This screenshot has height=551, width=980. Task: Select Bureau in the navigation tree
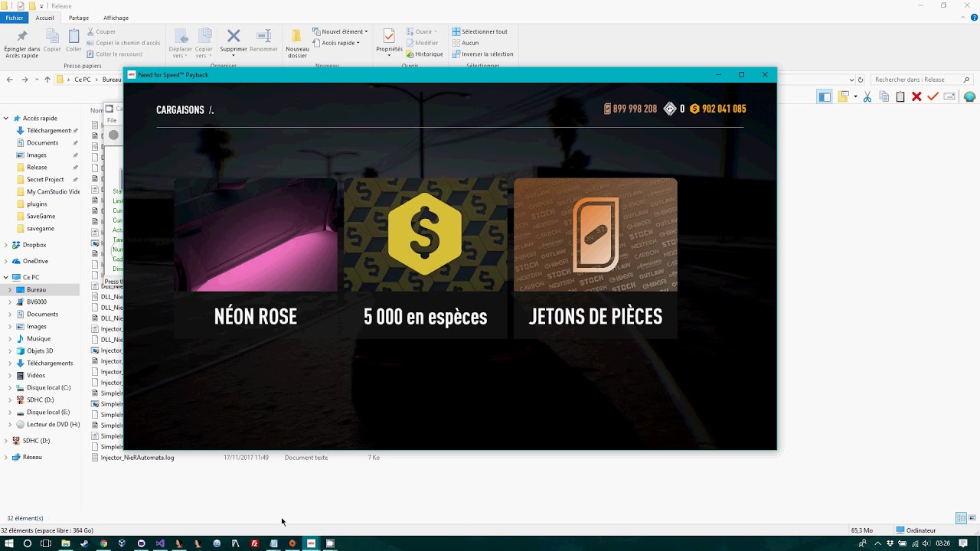[36, 290]
